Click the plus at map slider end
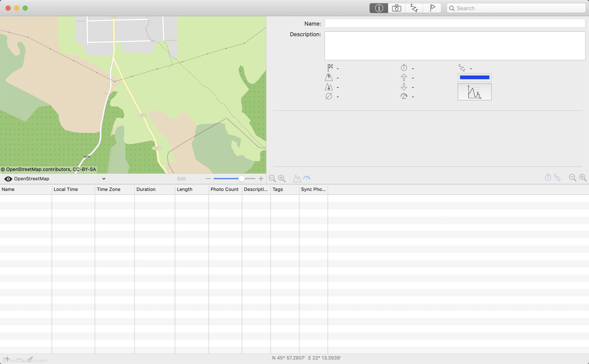 [261, 179]
